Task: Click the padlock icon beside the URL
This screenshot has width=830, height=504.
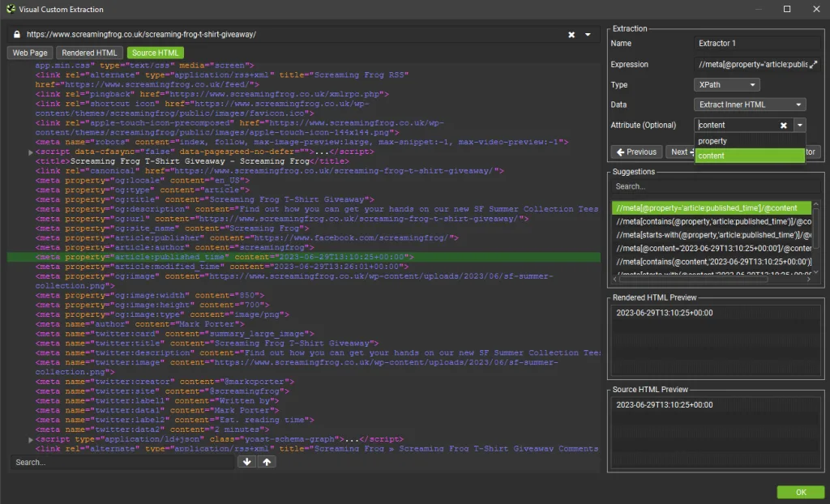Action: tap(16, 35)
